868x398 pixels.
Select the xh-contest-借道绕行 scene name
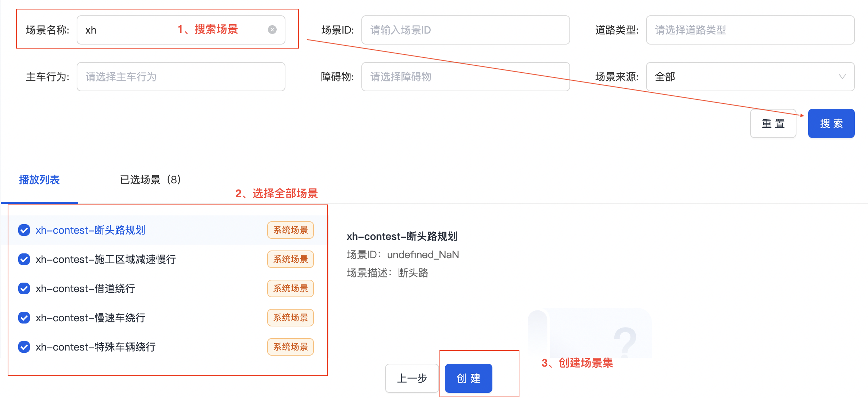click(85, 288)
